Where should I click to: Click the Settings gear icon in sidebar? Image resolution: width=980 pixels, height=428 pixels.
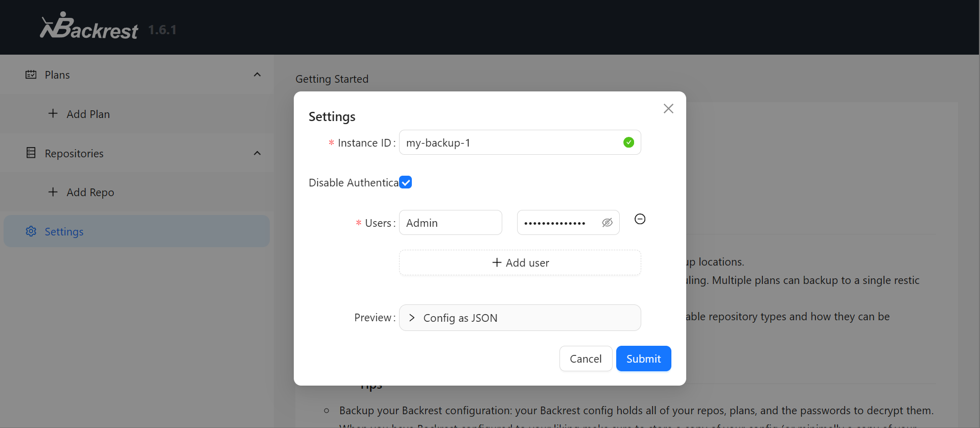coord(31,231)
